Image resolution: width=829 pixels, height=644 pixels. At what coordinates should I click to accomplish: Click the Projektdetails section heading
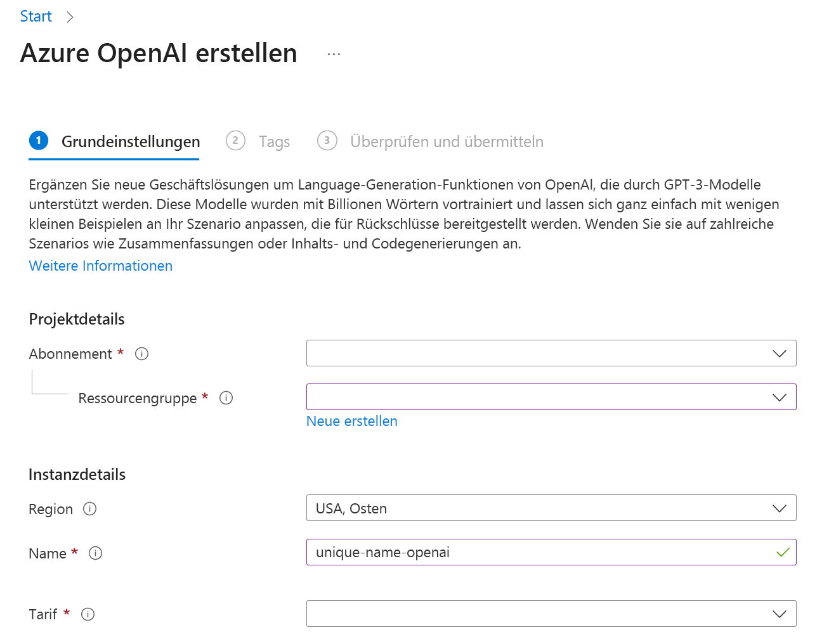pyautogui.click(x=77, y=319)
